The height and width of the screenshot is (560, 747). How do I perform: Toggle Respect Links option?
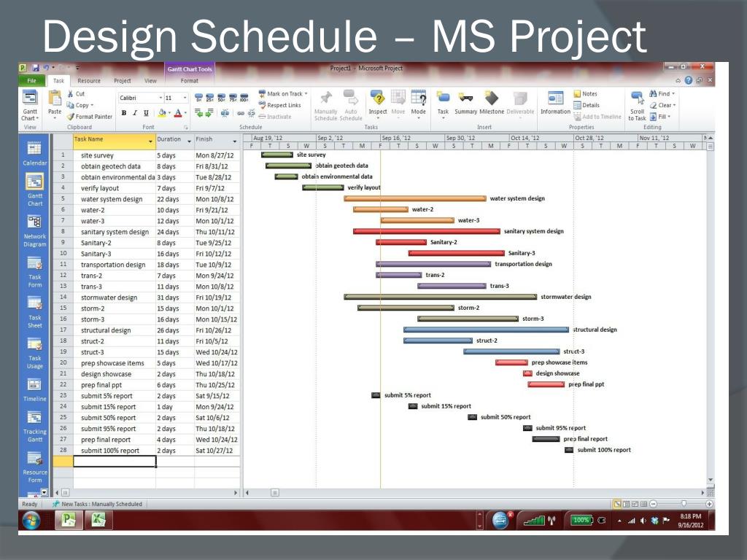(x=279, y=105)
